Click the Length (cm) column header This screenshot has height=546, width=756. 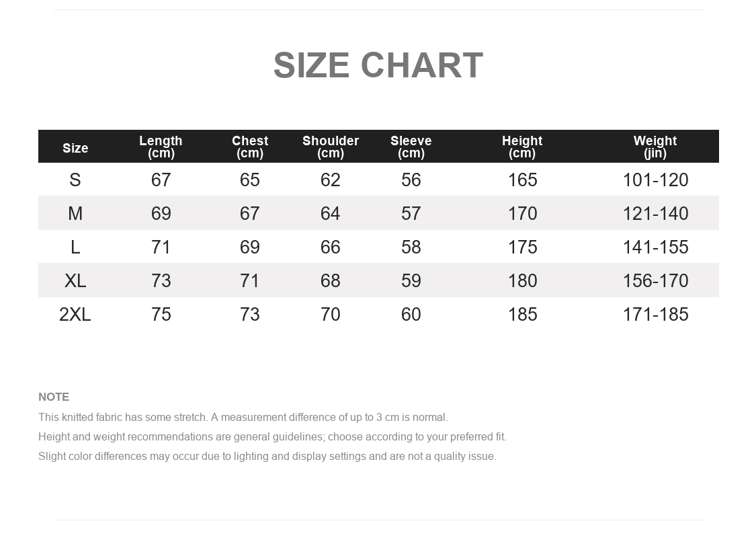[x=161, y=147]
